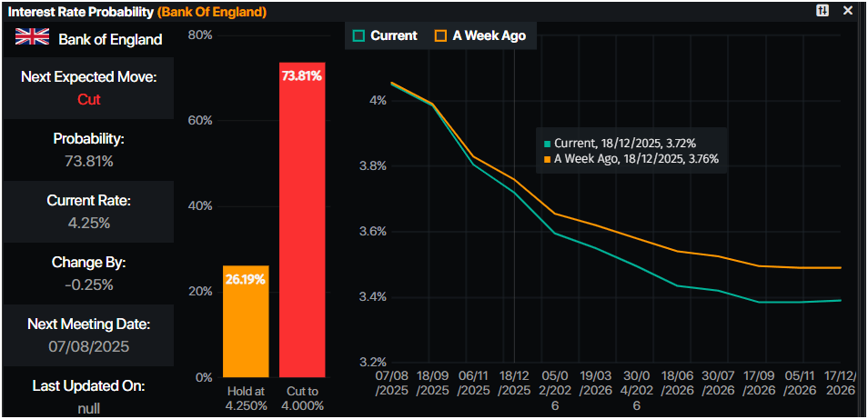Click the Change By -0.25% value
The width and height of the screenshot is (868, 419).
click(x=88, y=284)
